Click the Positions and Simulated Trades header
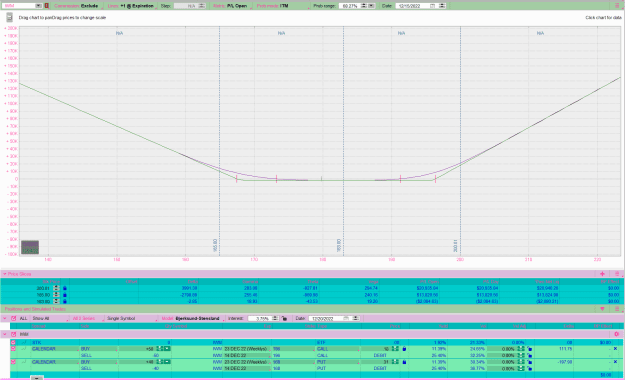The width and height of the screenshot is (625, 380). (35, 309)
